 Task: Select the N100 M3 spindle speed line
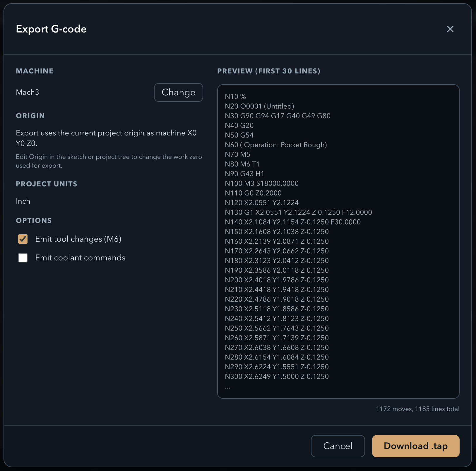[261, 183]
